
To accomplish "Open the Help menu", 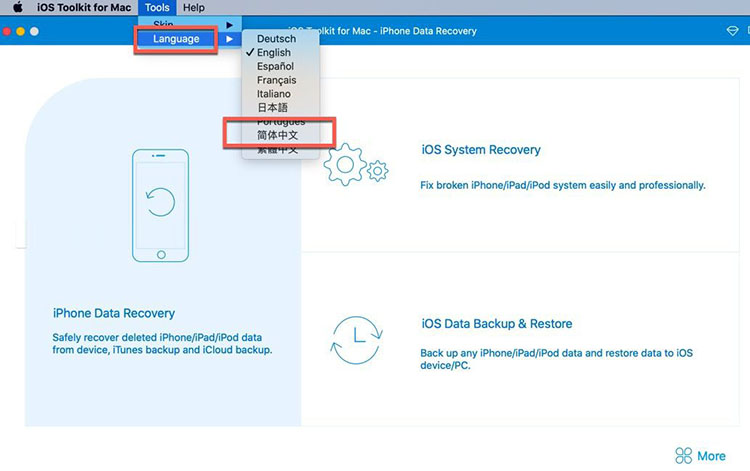I will click(193, 8).
